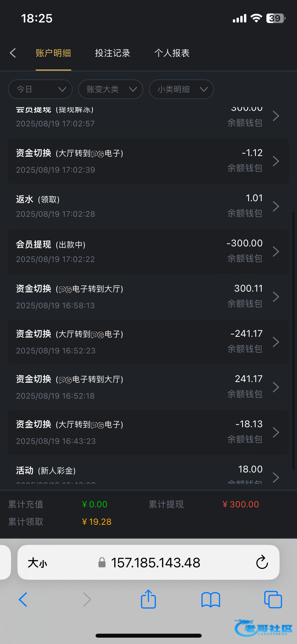Switch to the 投注记录 tab

(112, 53)
